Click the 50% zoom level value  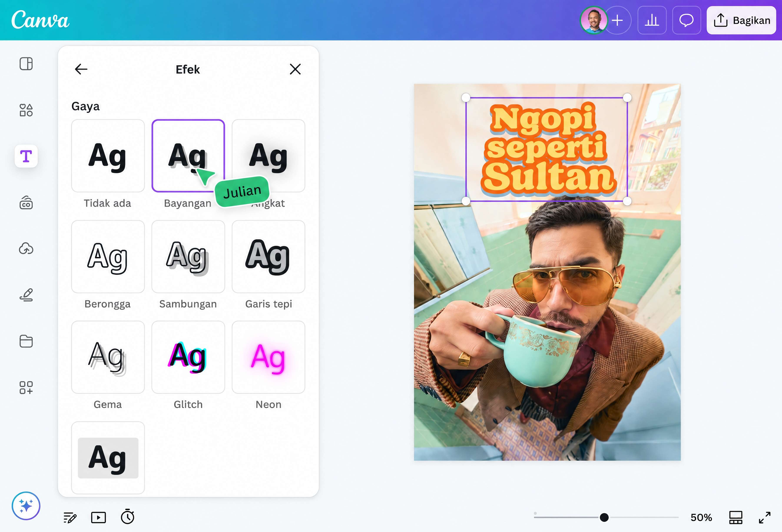coord(701,517)
